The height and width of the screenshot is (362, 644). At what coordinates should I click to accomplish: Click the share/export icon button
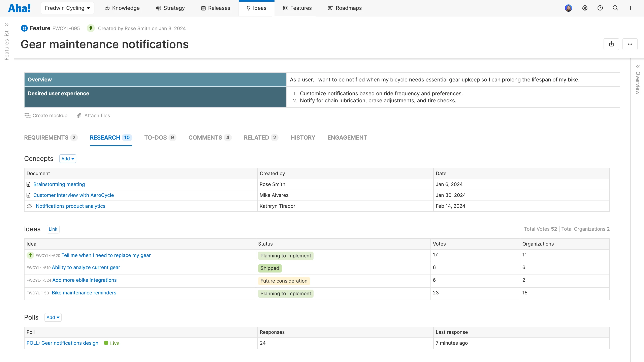[x=611, y=44]
